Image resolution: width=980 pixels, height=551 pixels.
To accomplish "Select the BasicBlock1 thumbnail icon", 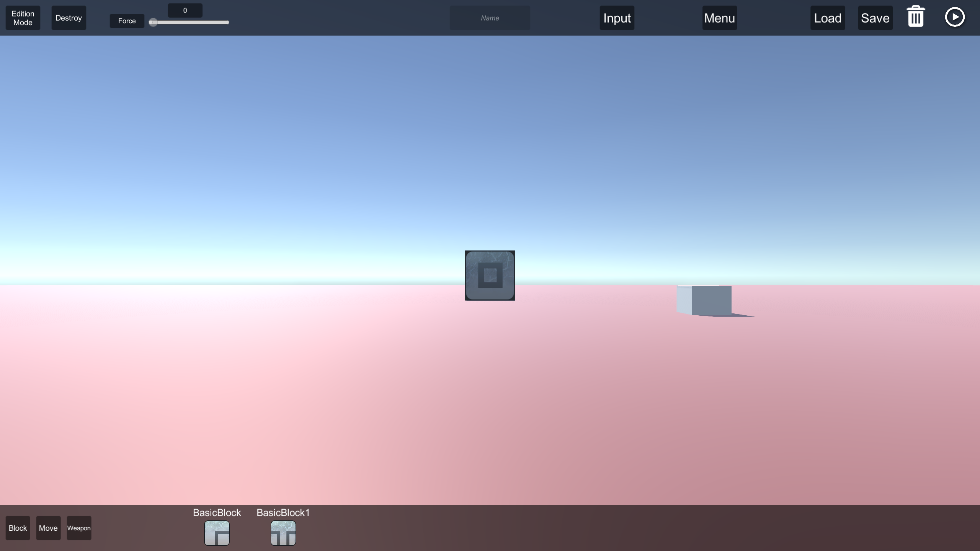I will (x=283, y=533).
